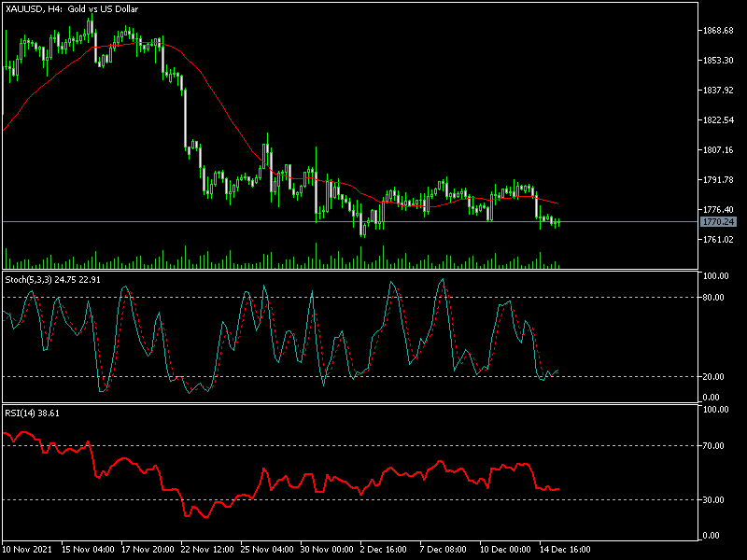
Task: Click the 1761.02 price axis label
Action: pyautogui.click(x=718, y=240)
